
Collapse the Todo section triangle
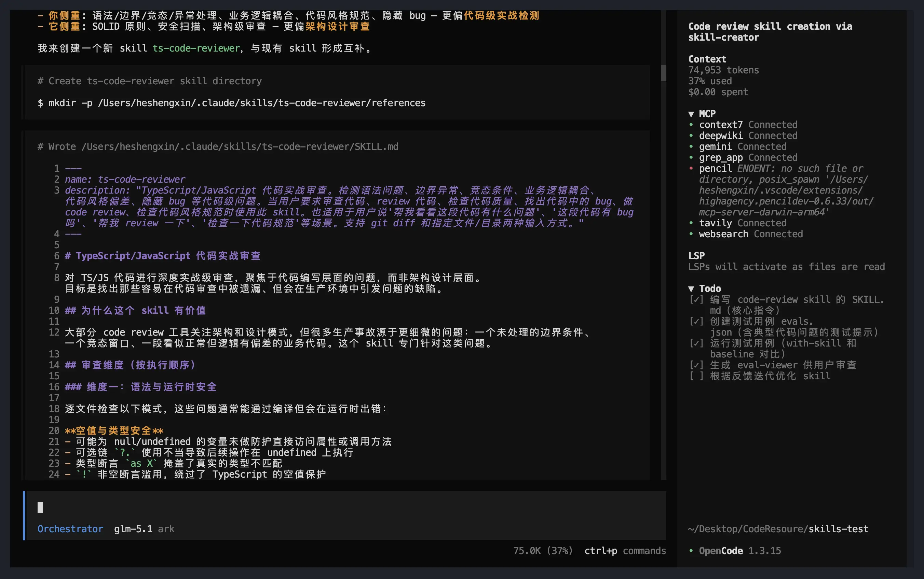point(691,289)
